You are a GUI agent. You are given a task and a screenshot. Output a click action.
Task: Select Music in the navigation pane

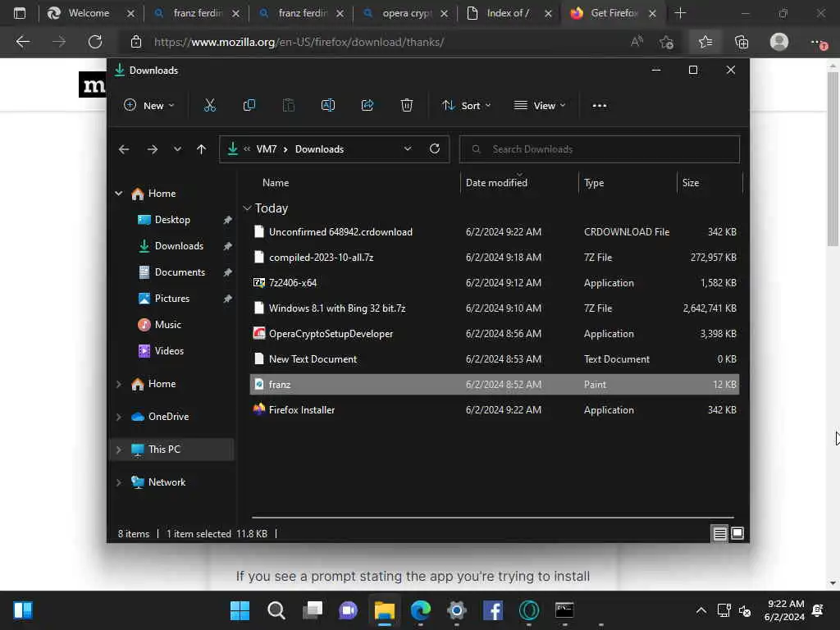pyautogui.click(x=167, y=325)
